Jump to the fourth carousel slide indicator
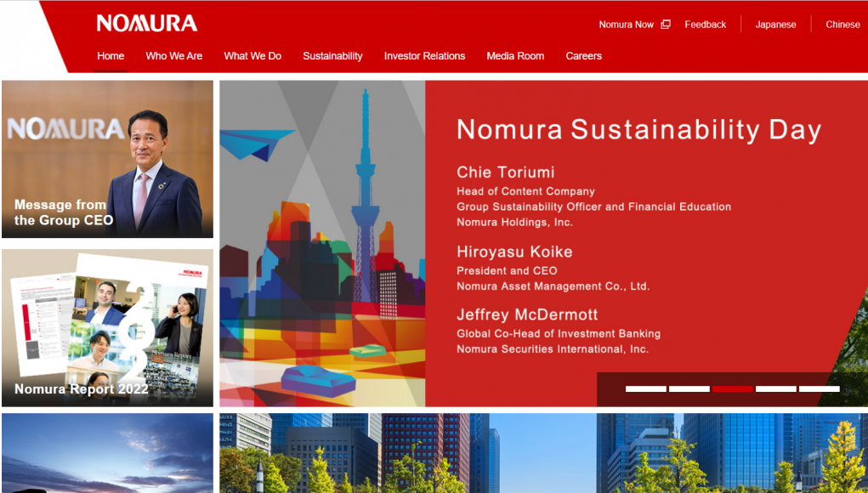This screenshot has height=493, width=868. pyautogui.click(x=775, y=389)
